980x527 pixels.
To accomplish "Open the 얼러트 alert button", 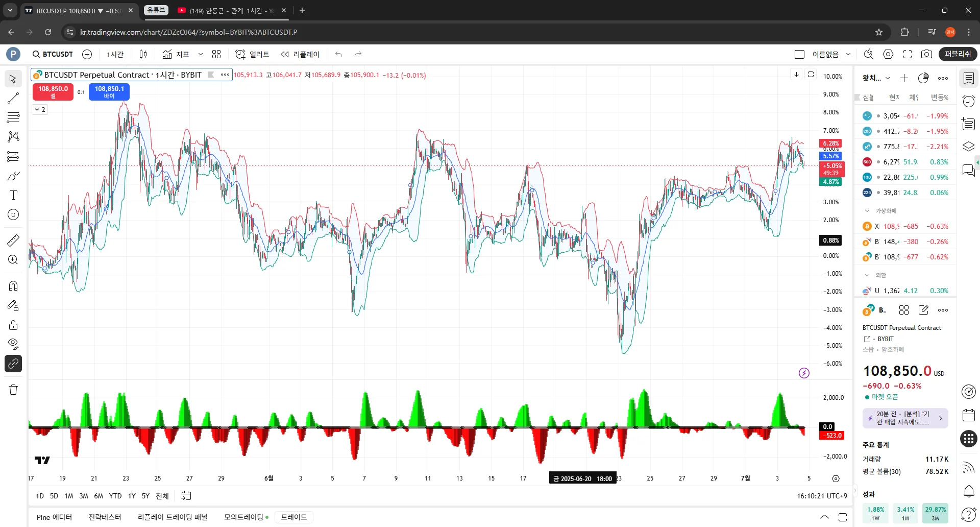I will [x=252, y=54].
